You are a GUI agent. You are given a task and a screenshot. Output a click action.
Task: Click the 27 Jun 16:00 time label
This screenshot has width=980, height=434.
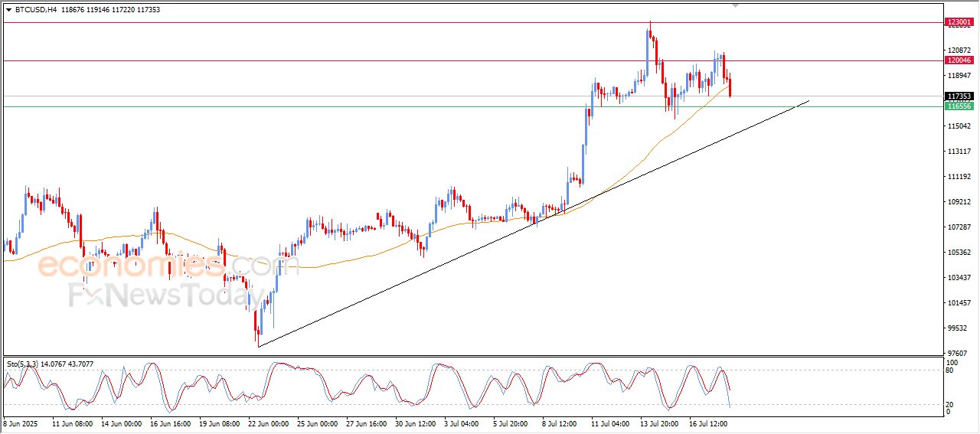[366, 423]
